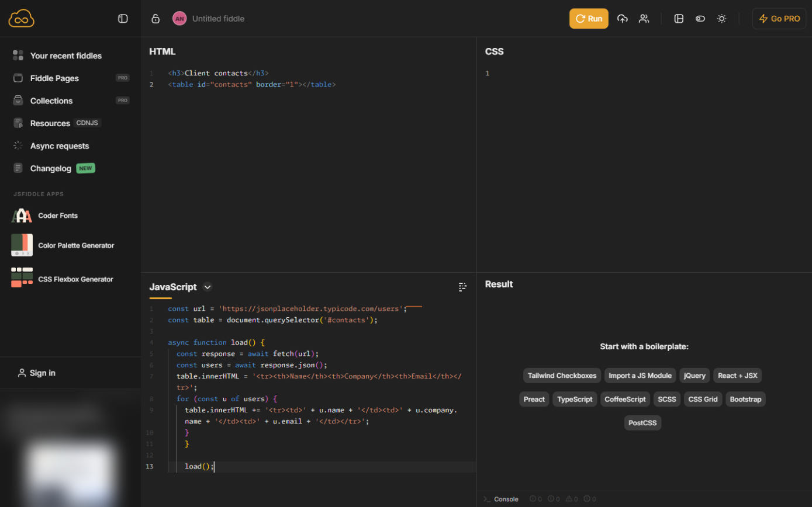Open the editor layout icon
The height and width of the screenshot is (507, 812).
[679, 19]
